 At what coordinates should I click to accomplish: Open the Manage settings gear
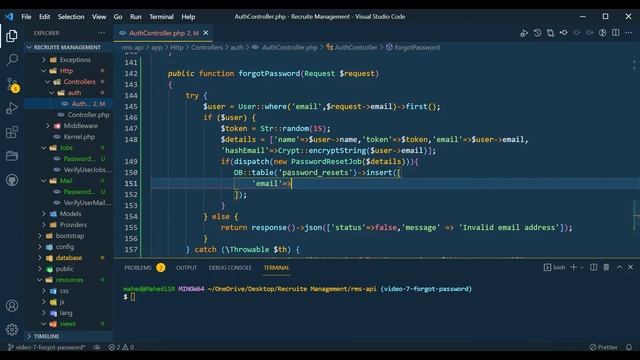pos(12,329)
